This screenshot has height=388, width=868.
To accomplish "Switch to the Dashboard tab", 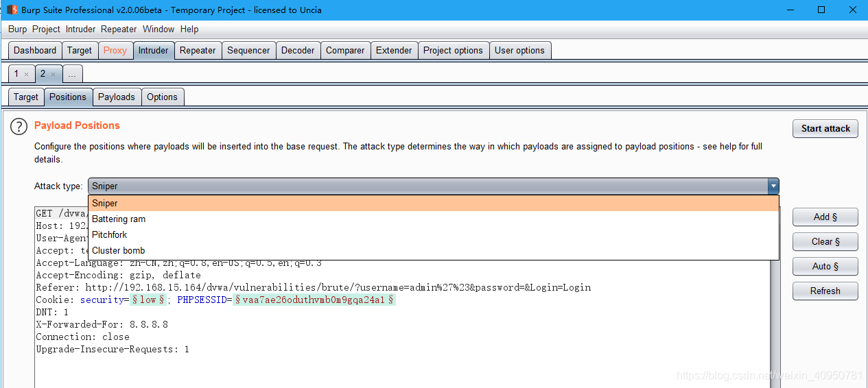I will click(35, 50).
